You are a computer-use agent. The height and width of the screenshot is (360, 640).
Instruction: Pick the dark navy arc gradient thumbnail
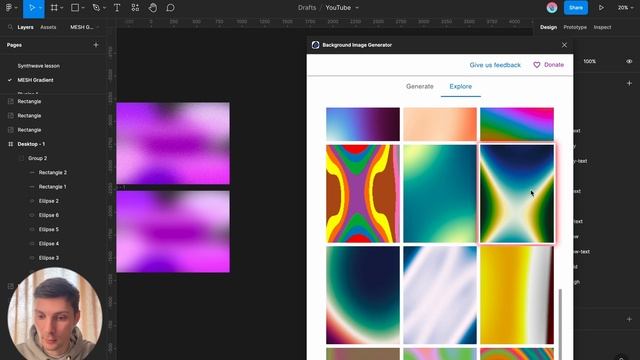point(363,295)
